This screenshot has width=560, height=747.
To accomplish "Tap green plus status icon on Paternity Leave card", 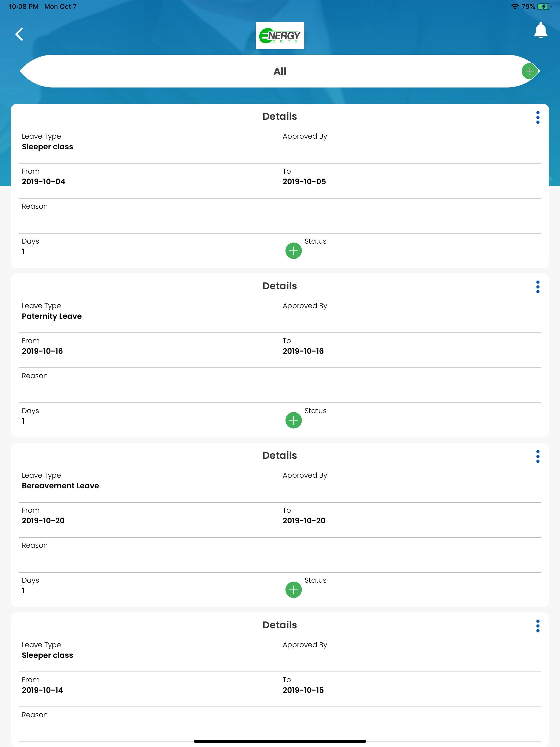I will [293, 420].
